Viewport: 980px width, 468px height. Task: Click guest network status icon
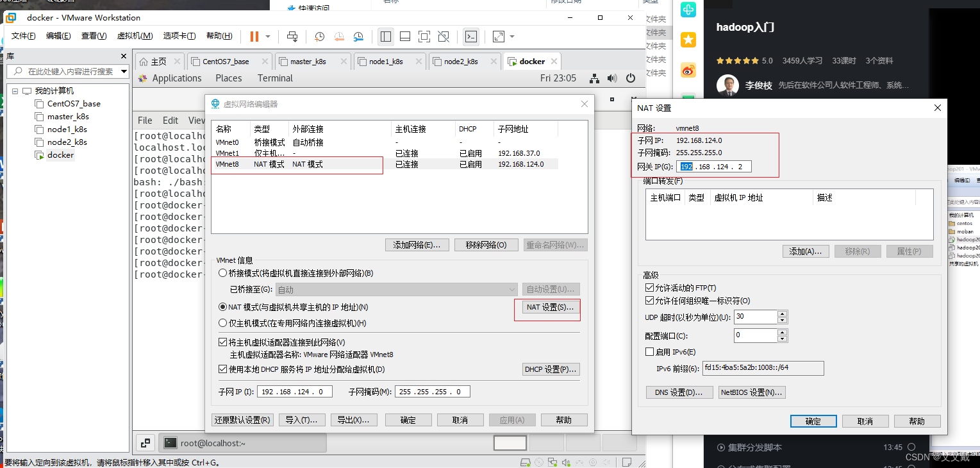click(594, 78)
